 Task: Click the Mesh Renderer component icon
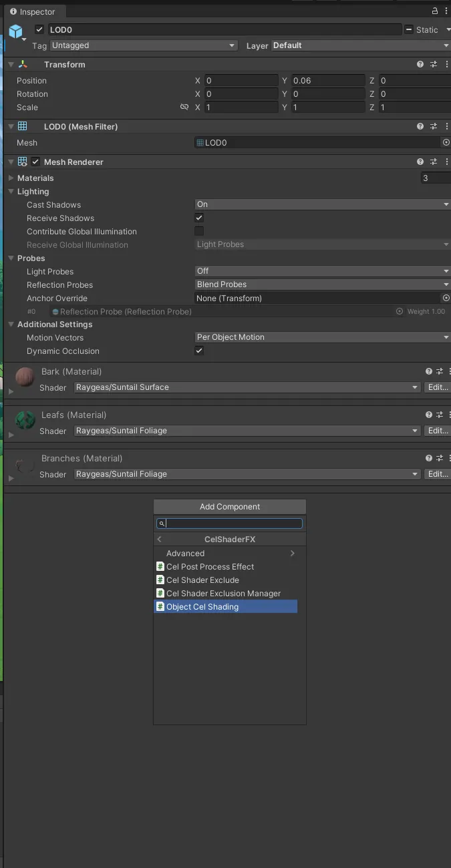click(23, 162)
